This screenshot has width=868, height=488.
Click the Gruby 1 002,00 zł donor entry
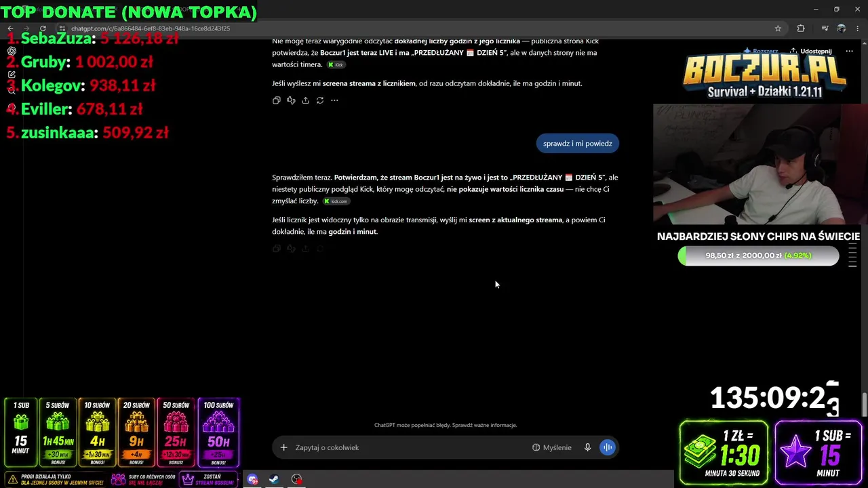80,62
